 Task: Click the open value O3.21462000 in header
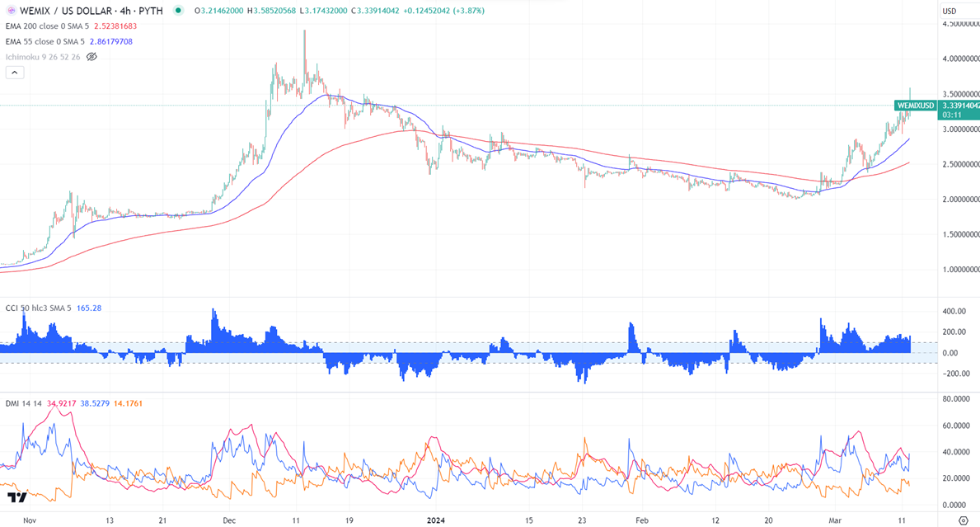point(218,11)
